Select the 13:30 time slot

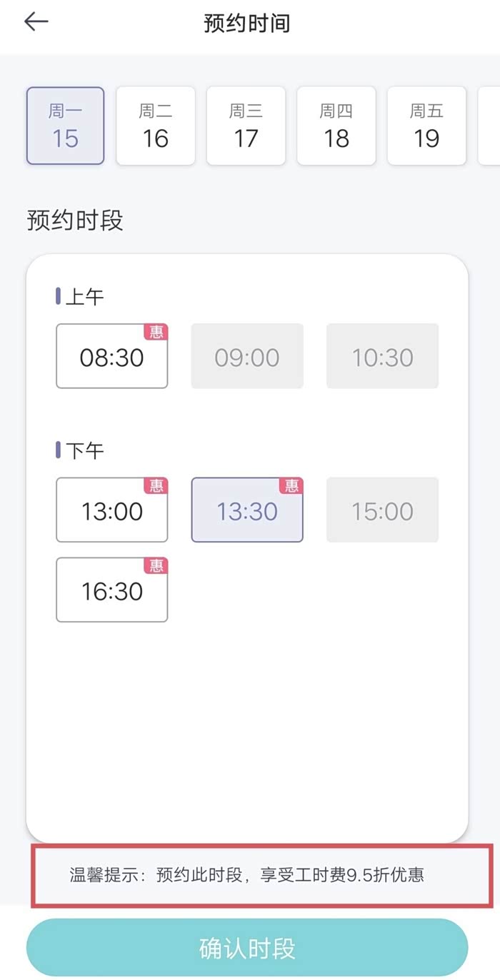click(x=246, y=511)
